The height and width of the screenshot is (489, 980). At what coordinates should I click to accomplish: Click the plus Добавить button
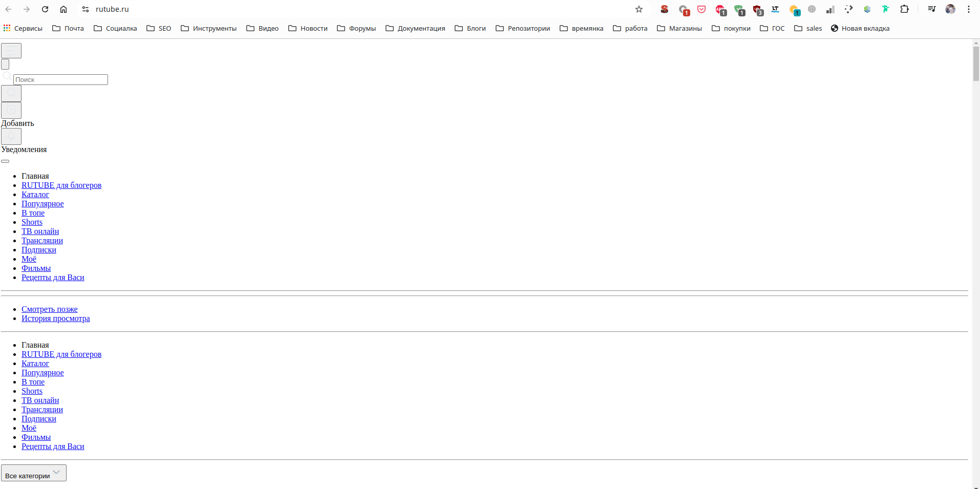11,110
